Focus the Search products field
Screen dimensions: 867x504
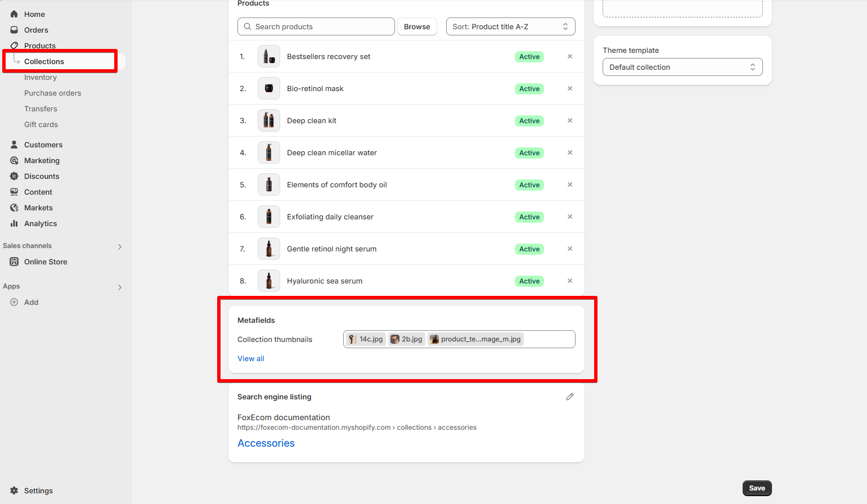(316, 26)
